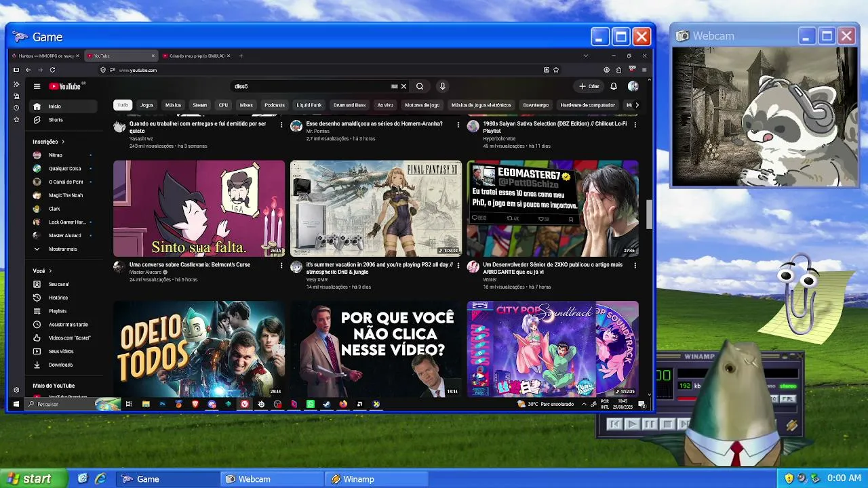The height and width of the screenshot is (488, 868).
Task: Select the Música filter chip
Action: [173, 105]
